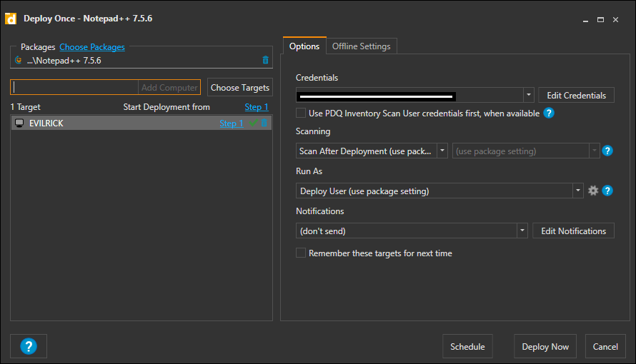Click the PDQ Deploy app logo icon

(11, 19)
